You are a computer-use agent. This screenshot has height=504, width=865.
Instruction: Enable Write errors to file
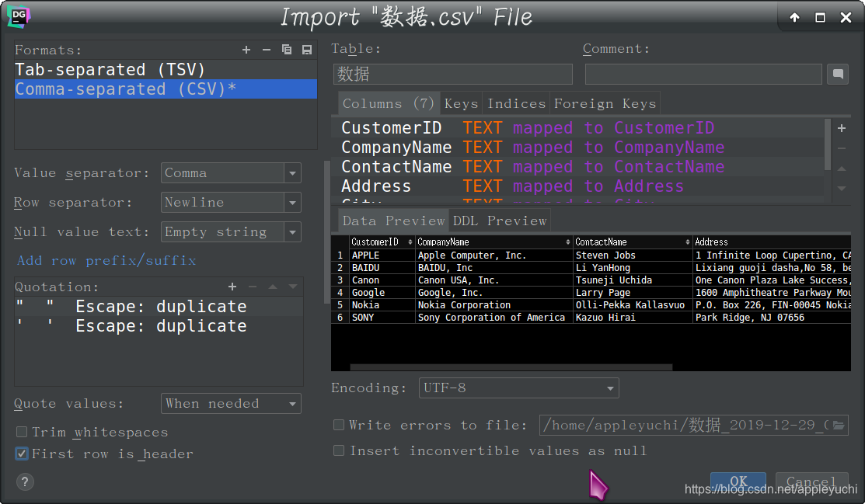click(339, 425)
